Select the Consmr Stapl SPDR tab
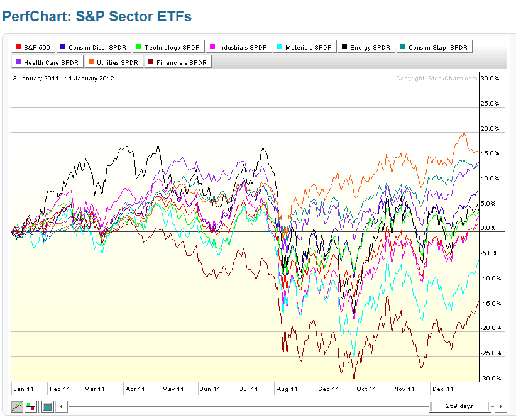516x420 pixels. [434, 47]
